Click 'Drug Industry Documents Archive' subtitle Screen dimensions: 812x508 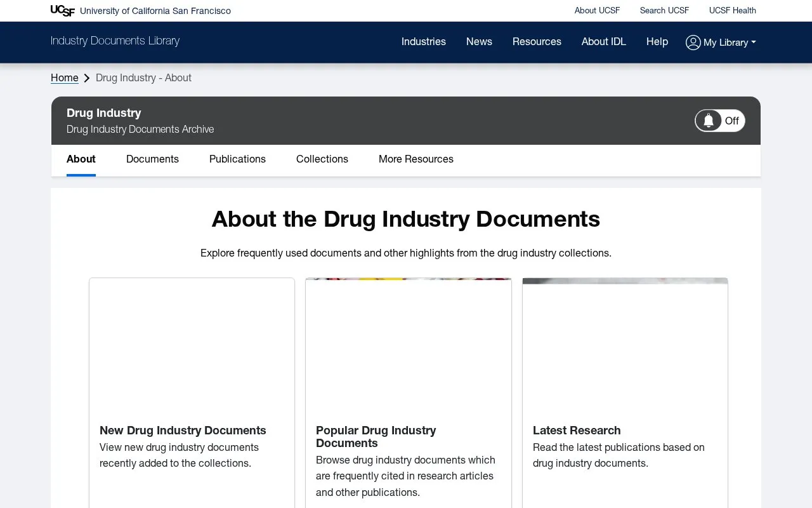pyautogui.click(x=140, y=130)
